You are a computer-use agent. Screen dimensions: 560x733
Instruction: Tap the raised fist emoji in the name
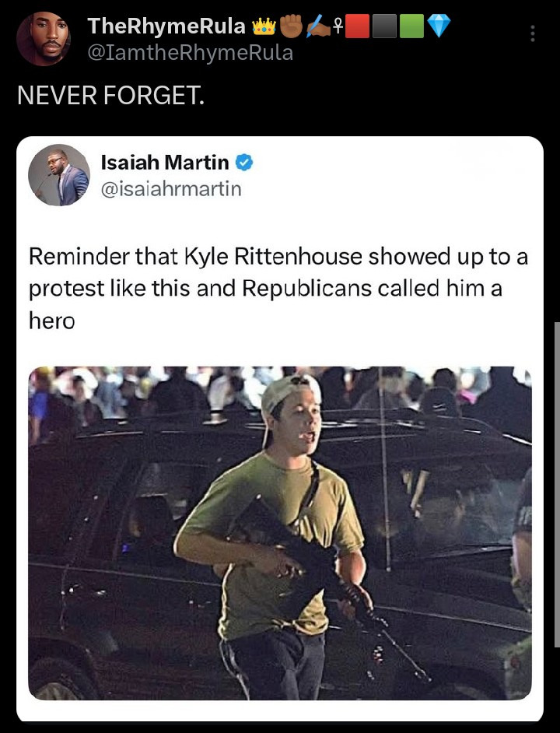tap(292, 26)
